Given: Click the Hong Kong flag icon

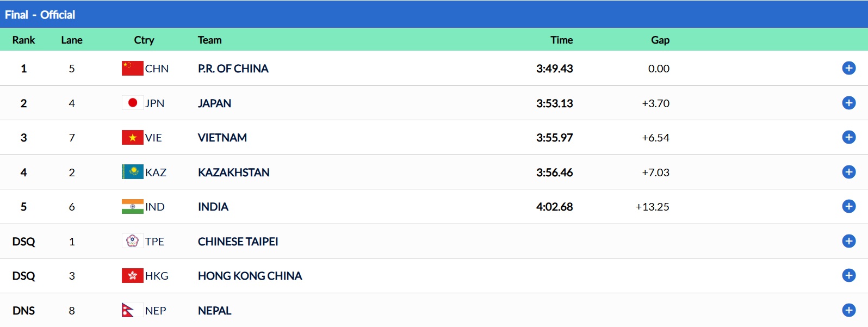Looking at the screenshot, I should pyautogui.click(x=132, y=276).
